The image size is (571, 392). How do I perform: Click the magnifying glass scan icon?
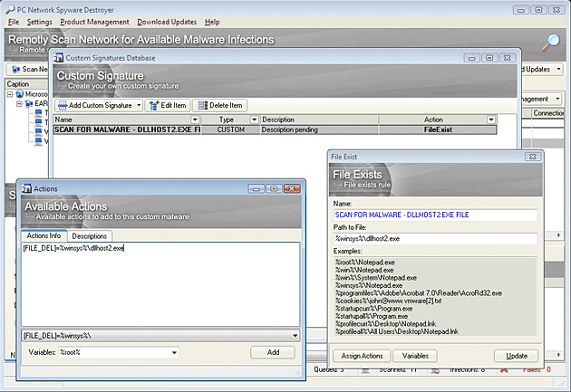(x=551, y=43)
